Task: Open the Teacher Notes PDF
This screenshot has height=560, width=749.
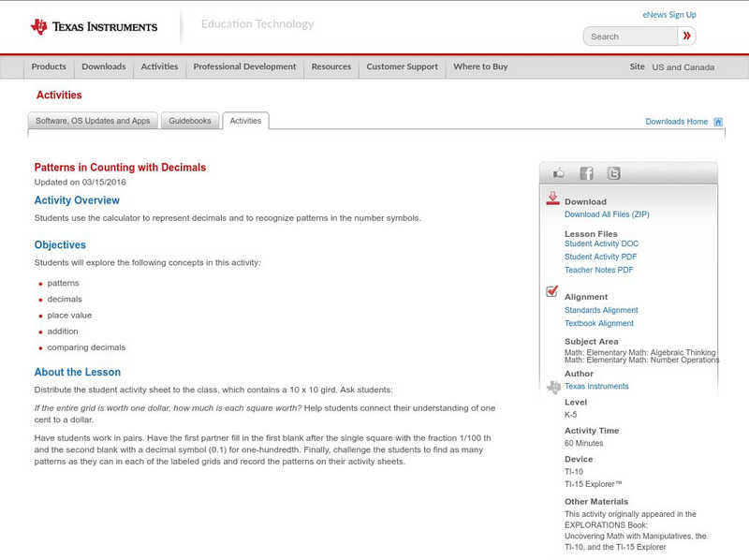Action: pyautogui.click(x=601, y=269)
